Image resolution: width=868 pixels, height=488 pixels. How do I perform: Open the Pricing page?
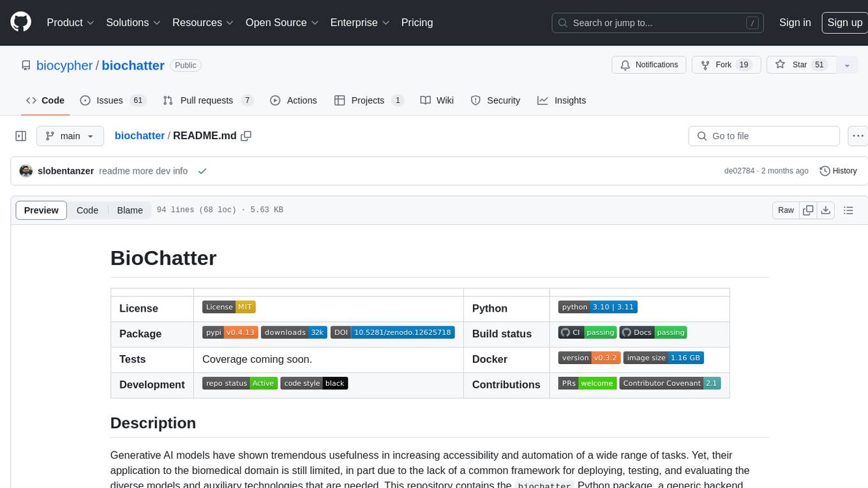[x=417, y=22]
